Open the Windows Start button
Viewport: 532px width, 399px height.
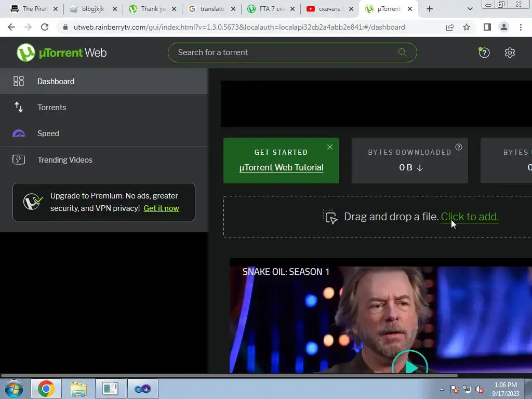coord(14,389)
